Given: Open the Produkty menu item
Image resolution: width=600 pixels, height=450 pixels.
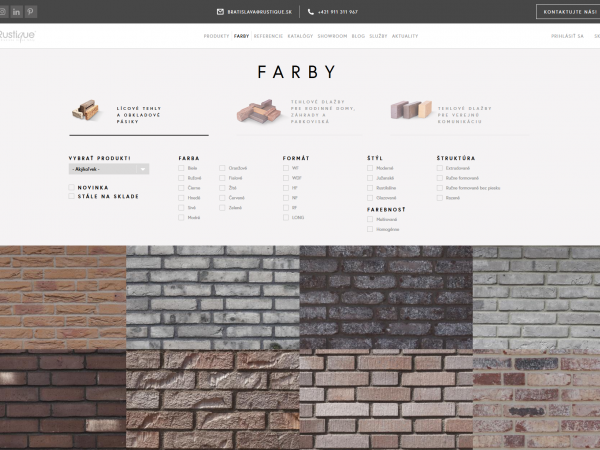Looking at the screenshot, I should point(216,35).
